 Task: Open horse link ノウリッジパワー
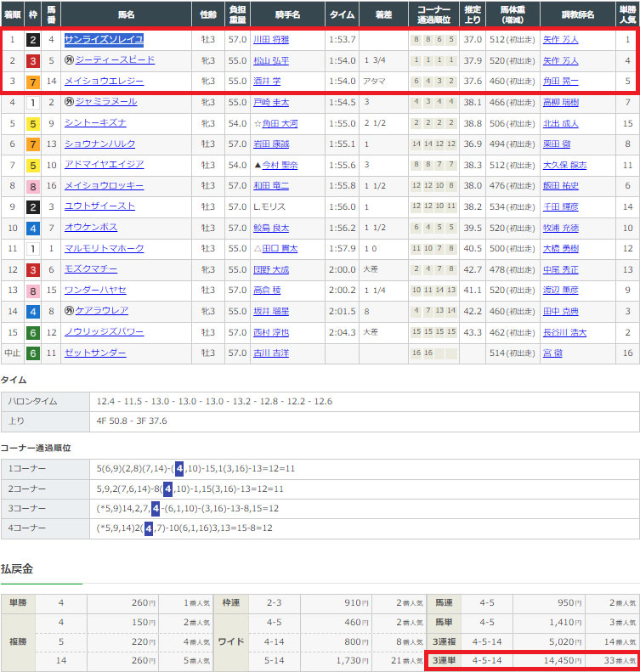click(x=104, y=332)
